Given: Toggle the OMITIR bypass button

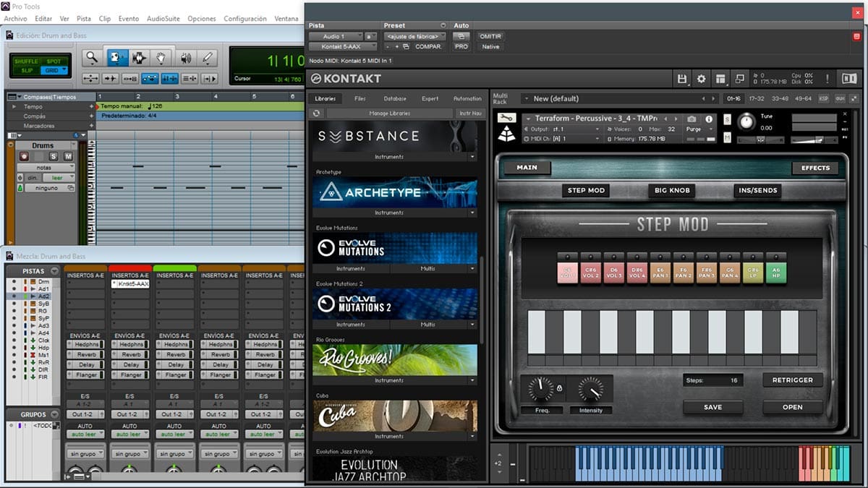Looking at the screenshot, I should (490, 36).
